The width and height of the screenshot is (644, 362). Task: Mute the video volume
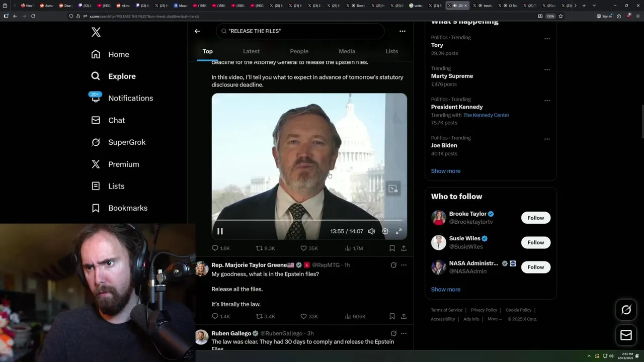click(x=371, y=231)
